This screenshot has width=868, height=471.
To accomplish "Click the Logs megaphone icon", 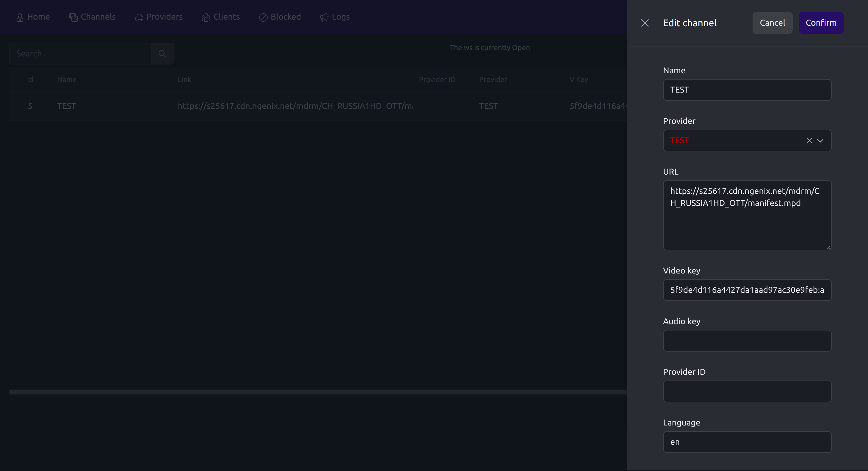I will pos(324,17).
